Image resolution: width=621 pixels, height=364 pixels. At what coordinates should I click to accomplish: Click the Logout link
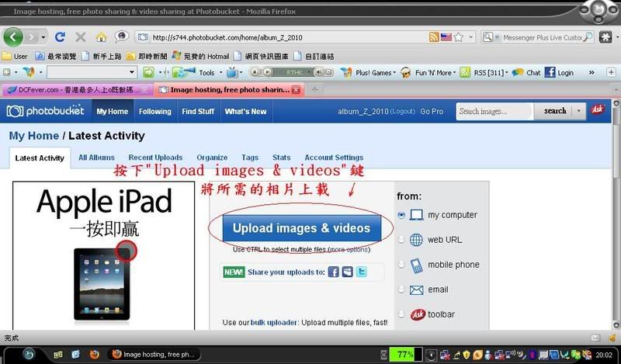[x=402, y=112]
